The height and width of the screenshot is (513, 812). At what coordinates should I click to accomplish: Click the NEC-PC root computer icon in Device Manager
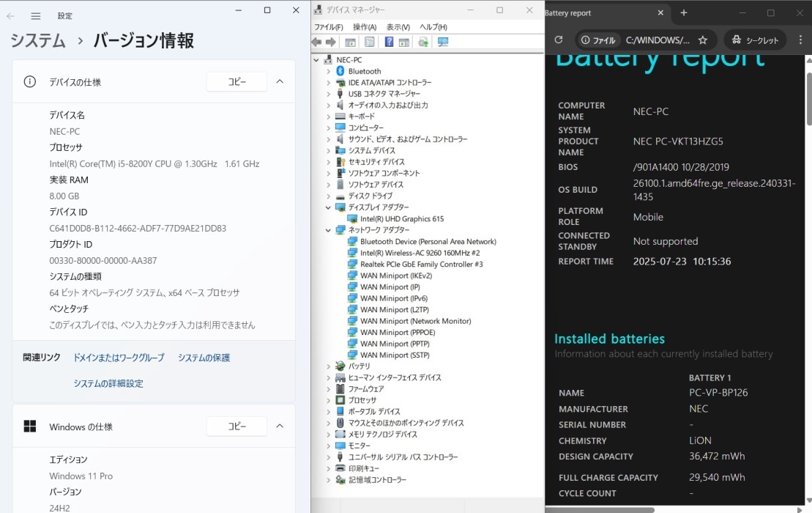[x=328, y=59]
